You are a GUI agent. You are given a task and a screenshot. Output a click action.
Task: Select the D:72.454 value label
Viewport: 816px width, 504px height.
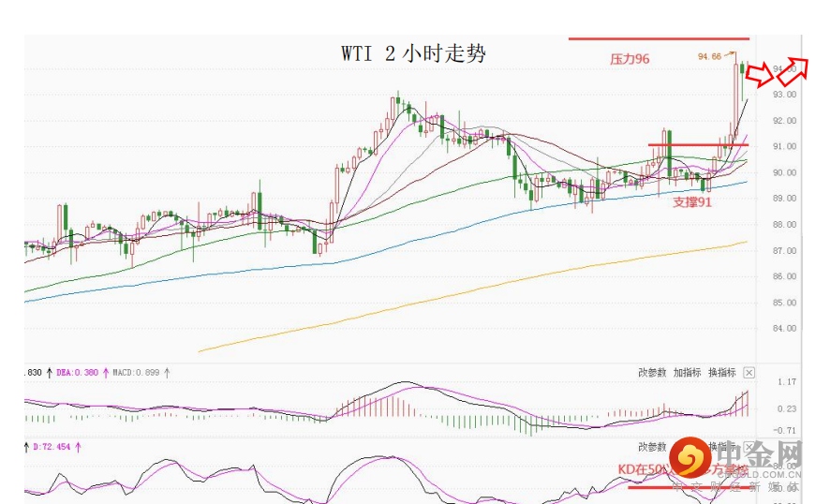(52, 447)
